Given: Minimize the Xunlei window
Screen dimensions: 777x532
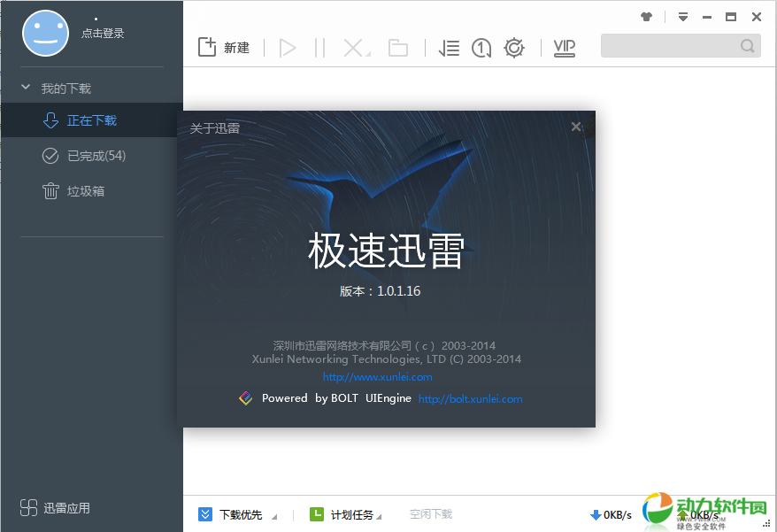Looking at the screenshot, I should [707, 18].
